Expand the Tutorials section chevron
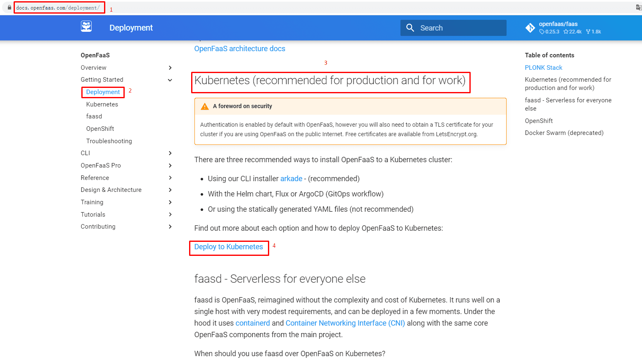 coord(170,215)
